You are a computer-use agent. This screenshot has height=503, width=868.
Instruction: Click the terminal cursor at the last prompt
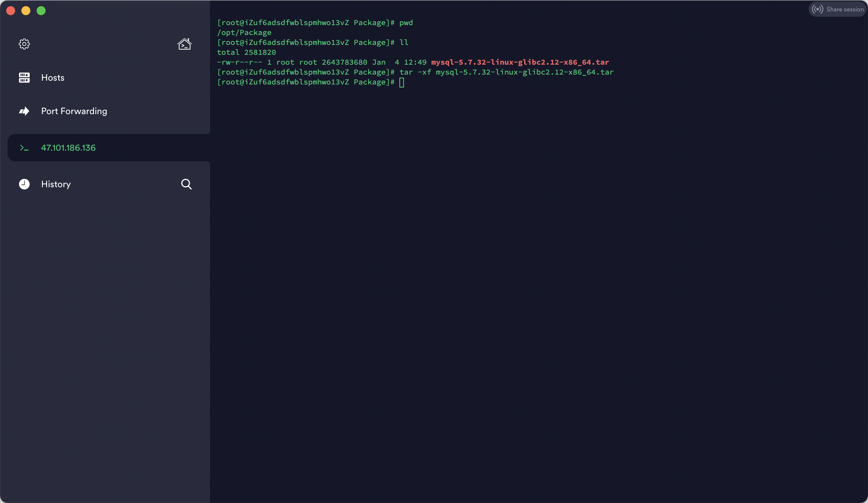(402, 82)
